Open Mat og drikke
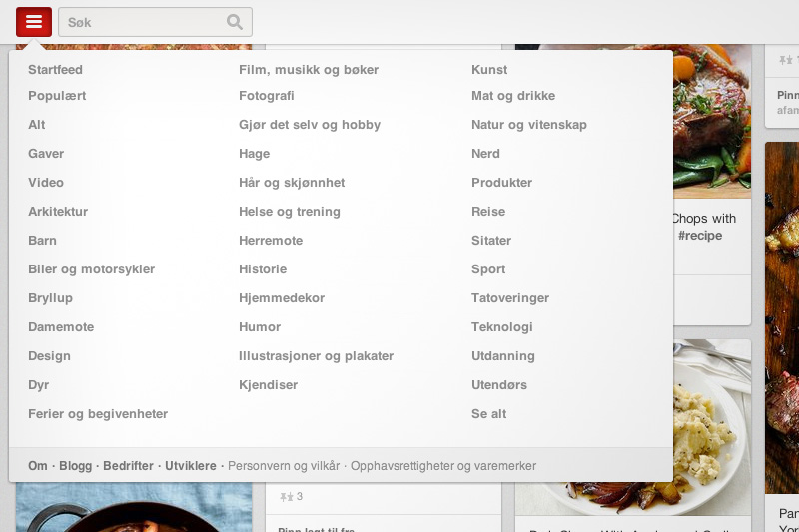799x532 pixels. (513, 96)
